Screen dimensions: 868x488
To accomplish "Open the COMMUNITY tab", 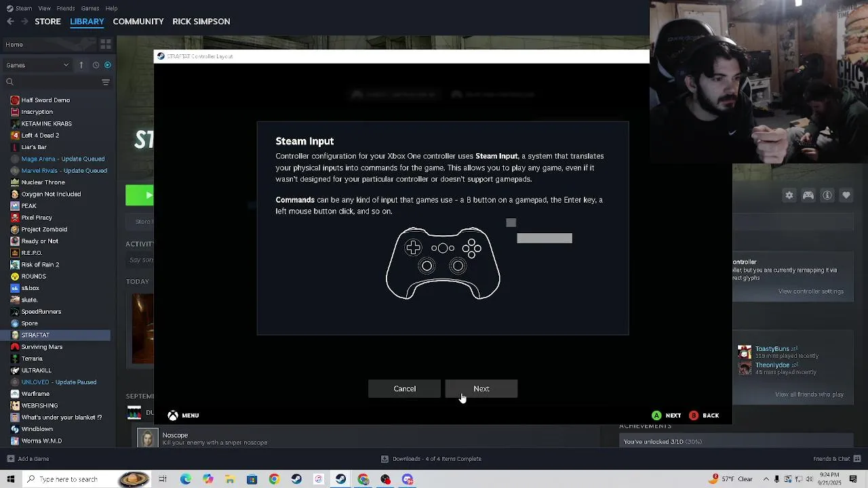I will pyautogui.click(x=138, y=22).
